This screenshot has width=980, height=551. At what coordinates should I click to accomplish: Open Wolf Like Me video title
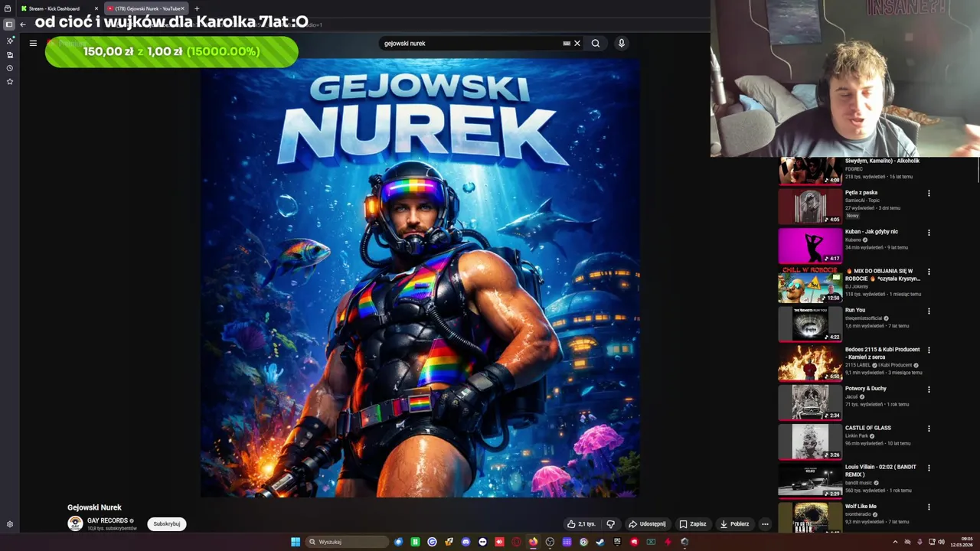(861, 507)
